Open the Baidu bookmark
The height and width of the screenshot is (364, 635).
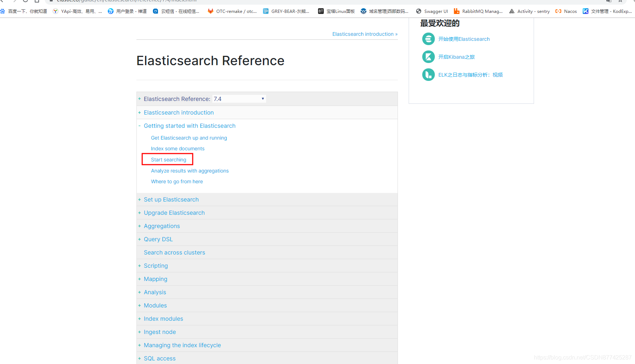pos(24,11)
